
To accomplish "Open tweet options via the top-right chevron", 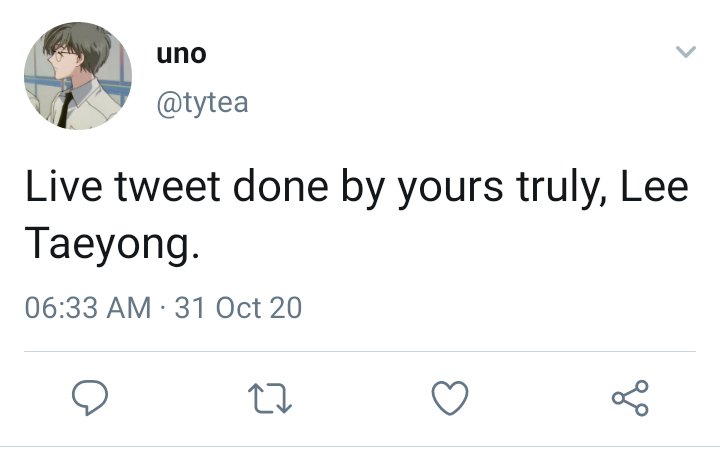I will click(x=686, y=51).
